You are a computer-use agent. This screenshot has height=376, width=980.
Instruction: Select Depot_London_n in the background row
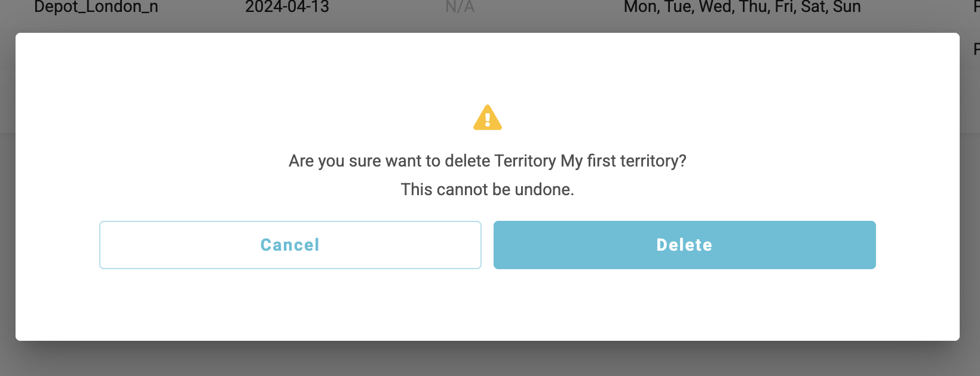[x=96, y=7]
